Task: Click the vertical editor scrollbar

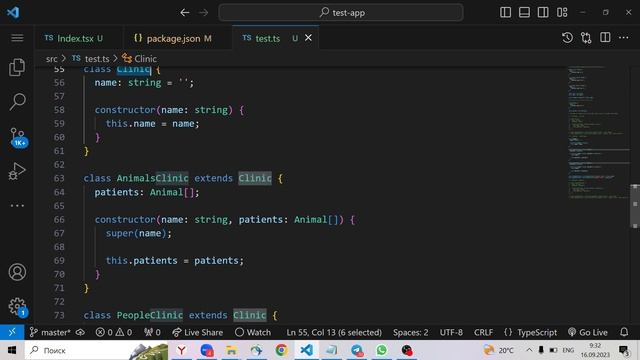Action: [x=635, y=206]
